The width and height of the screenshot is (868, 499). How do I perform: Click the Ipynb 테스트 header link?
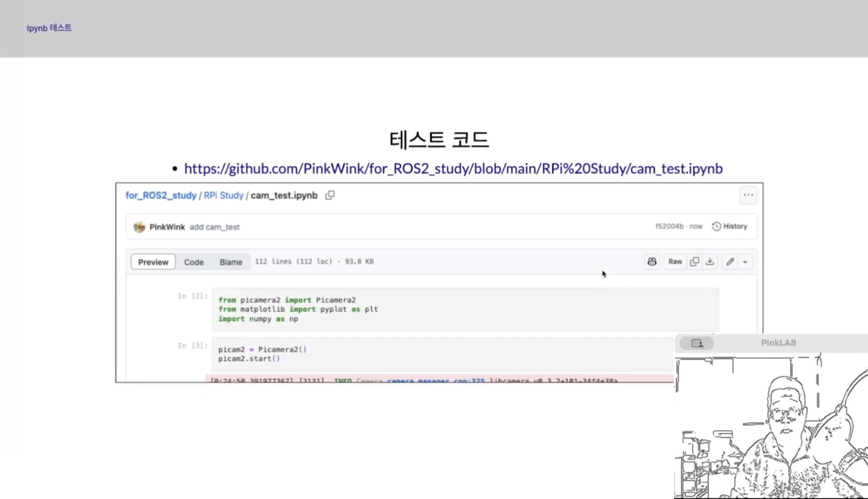[x=49, y=28]
